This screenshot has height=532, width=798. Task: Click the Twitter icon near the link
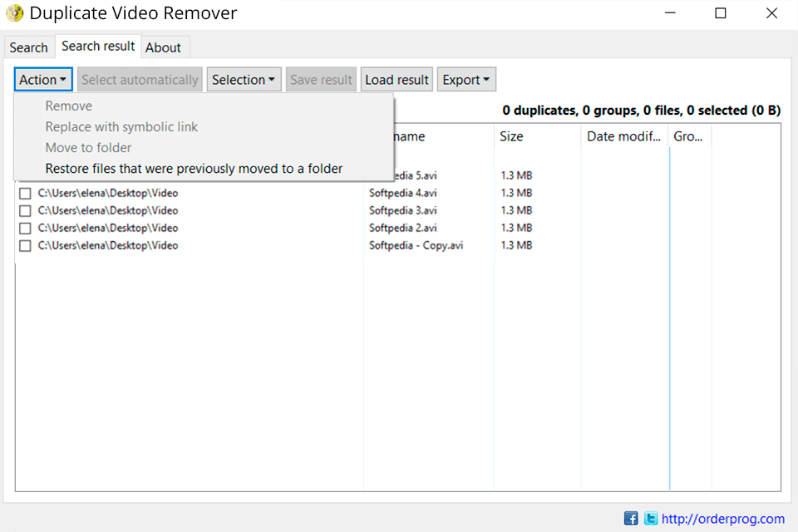click(x=649, y=518)
